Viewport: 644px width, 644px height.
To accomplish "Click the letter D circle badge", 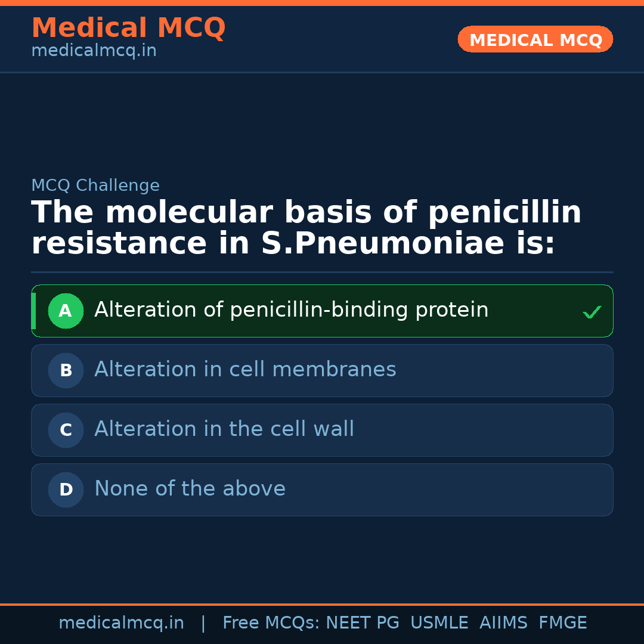I will [66, 490].
